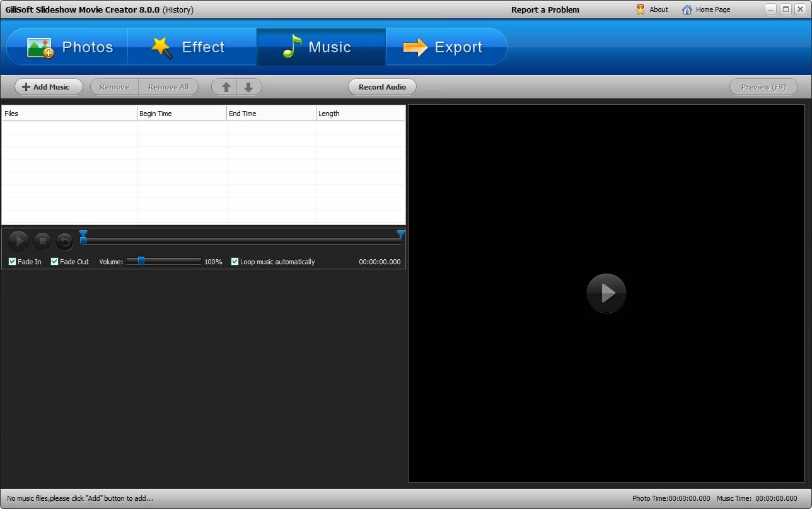Play the slideshow in the preview pane
The image size is (812, 509).
[606, 293]
